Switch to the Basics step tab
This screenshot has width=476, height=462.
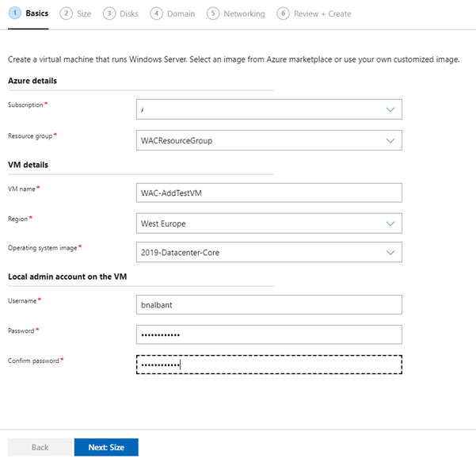(x=29, y=13)
